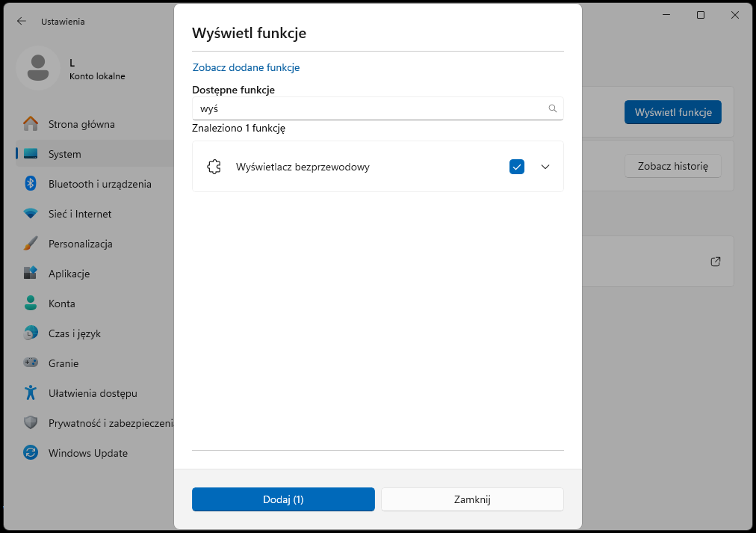Click the back arrow in Ustawienia
The height and width of the screenshot is (533, 756).
click(x=21, y=21)
